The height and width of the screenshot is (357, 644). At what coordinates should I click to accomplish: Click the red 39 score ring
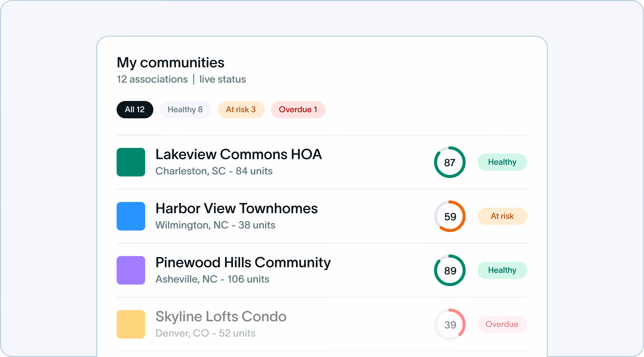coord(450,324)
